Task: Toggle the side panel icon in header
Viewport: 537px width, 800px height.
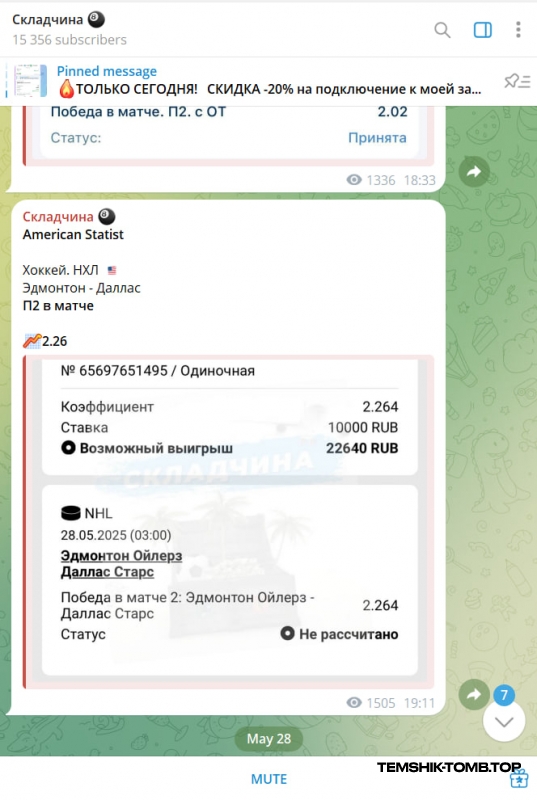Action: [482, 30]
